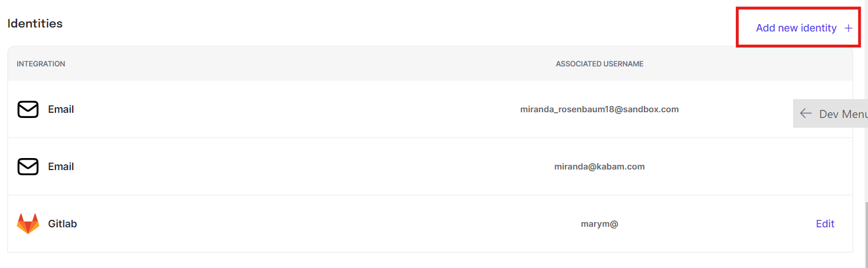The width and height of the screenshot is (868, 268).
Task: Click the Gitlab integration name label
Action: pyautogui.click(x=62, y=224)
